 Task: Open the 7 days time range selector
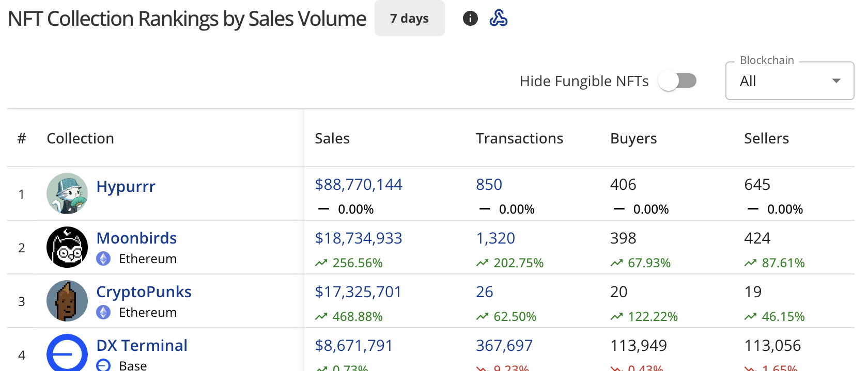[409, 19]
